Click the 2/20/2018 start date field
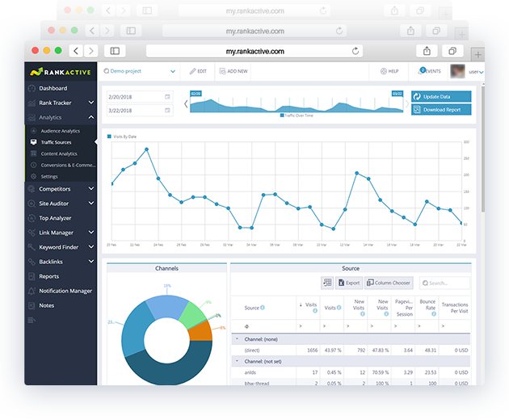This screenshot has width=509, height=420. click(140, 97)
